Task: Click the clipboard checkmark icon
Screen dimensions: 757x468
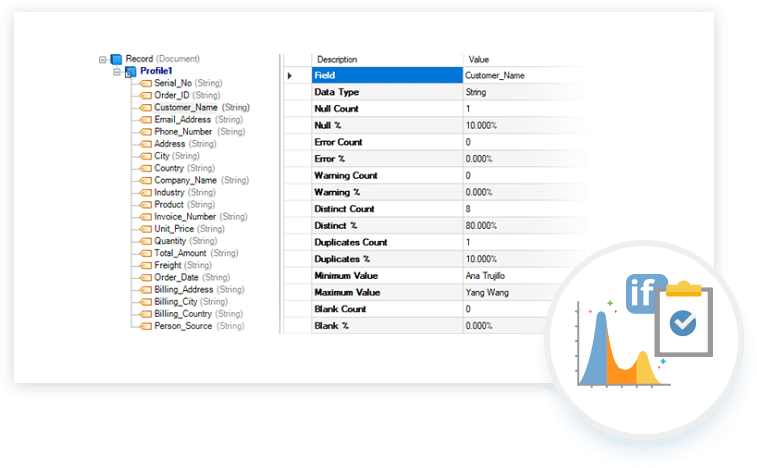Action: 683,321
